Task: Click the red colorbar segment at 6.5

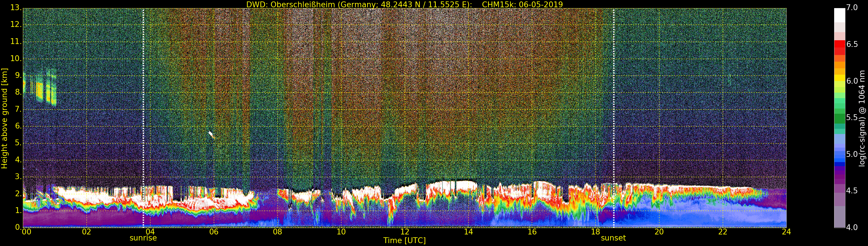Action: point(839,44)
